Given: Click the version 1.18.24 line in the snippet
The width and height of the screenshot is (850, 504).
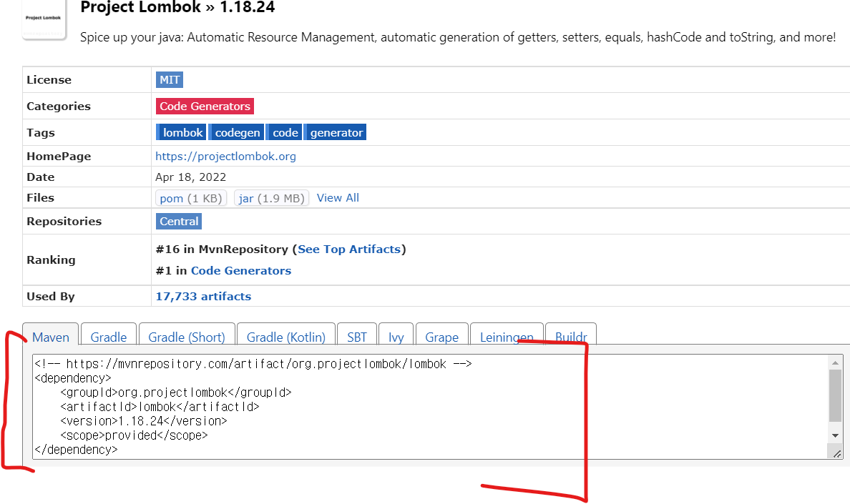Looking at the screenshot, I should [x=144, y=421].
